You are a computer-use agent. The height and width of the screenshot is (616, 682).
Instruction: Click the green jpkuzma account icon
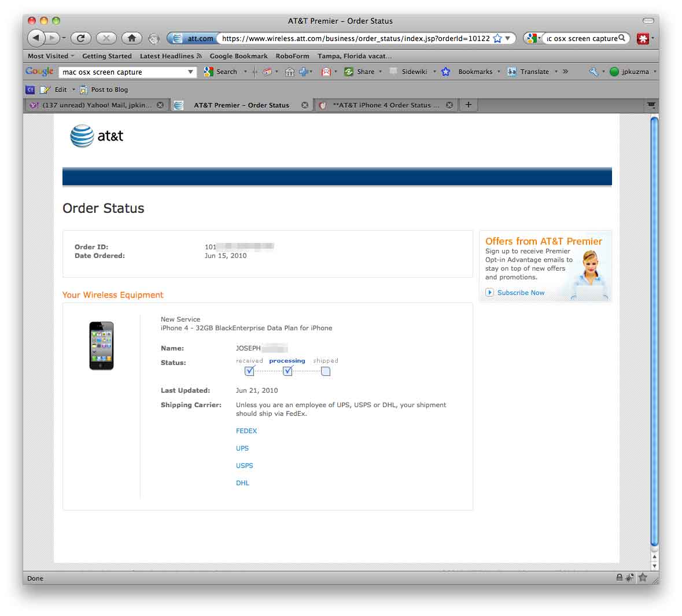point(614,72)
